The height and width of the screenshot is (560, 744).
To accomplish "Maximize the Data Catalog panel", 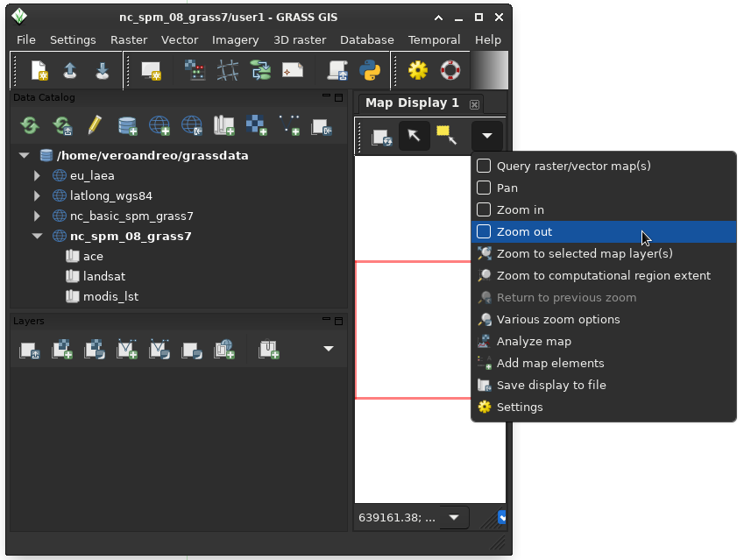I will tap(338, 98).
